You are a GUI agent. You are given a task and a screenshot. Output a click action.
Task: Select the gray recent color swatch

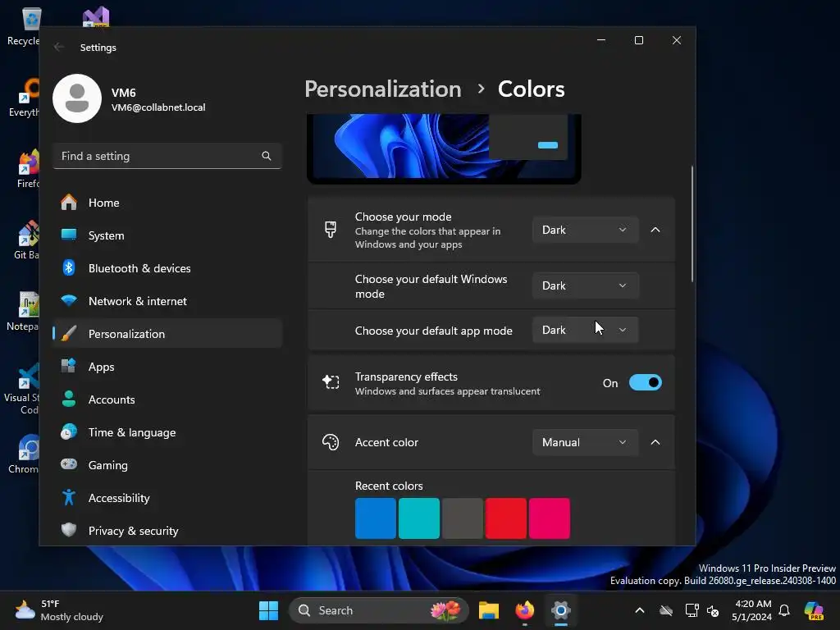click(x=463, y=518)
